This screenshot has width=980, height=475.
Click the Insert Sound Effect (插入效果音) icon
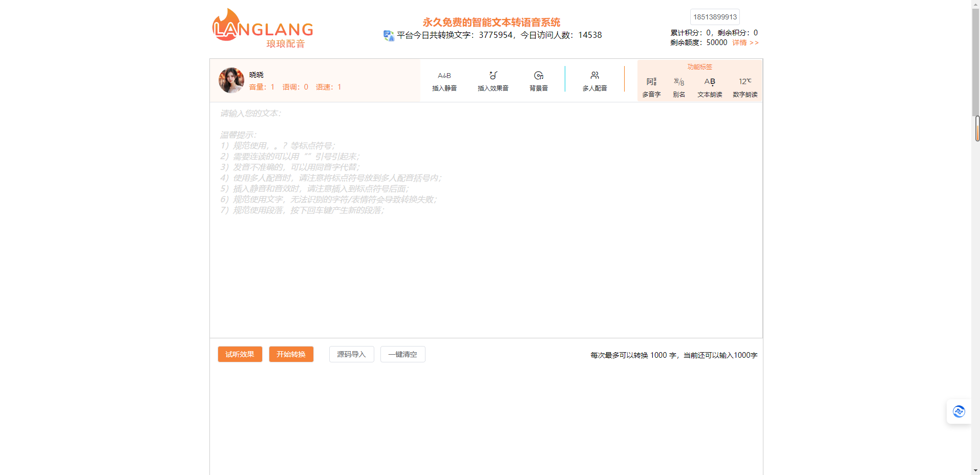click(493, 76)
